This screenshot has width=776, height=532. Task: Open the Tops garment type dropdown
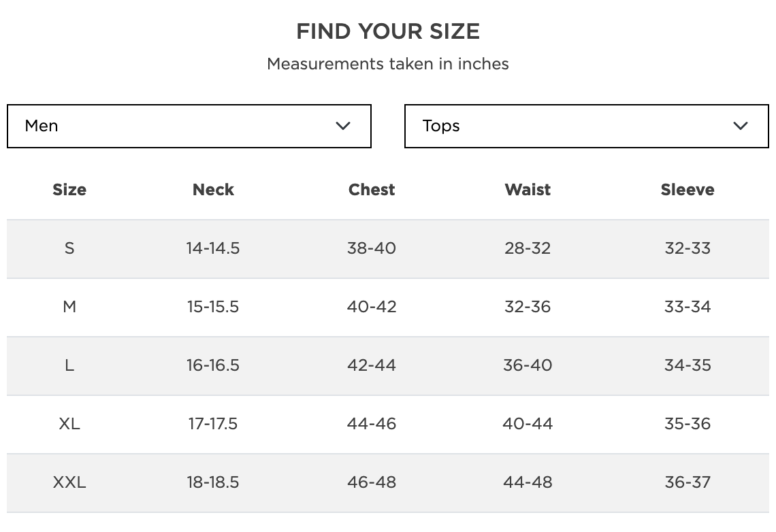coord(586,126)
